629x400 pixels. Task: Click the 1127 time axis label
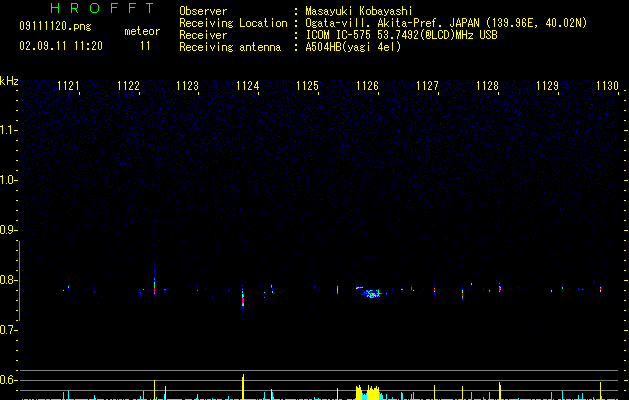point(428,86)
